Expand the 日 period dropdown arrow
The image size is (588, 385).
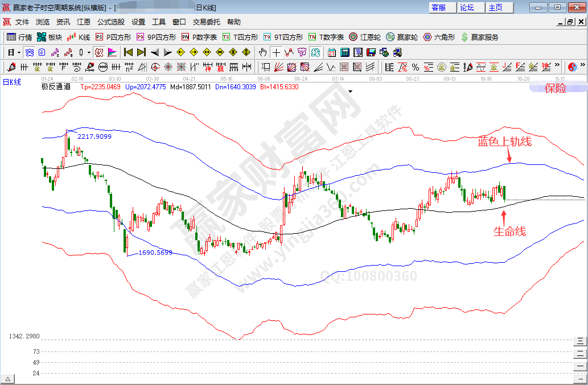point(18,52)
